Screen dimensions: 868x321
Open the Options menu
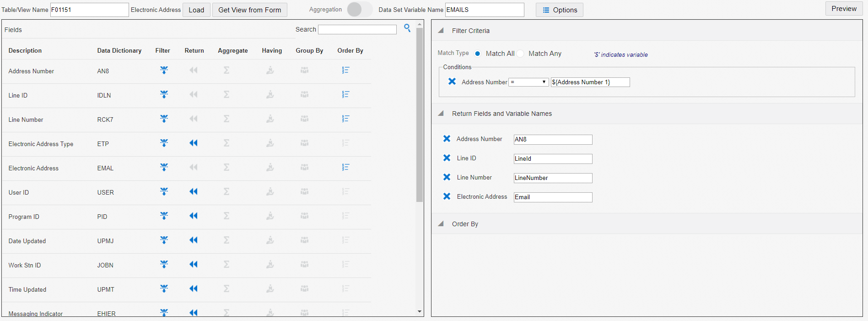pyautogui.click(x=559, y=10)
